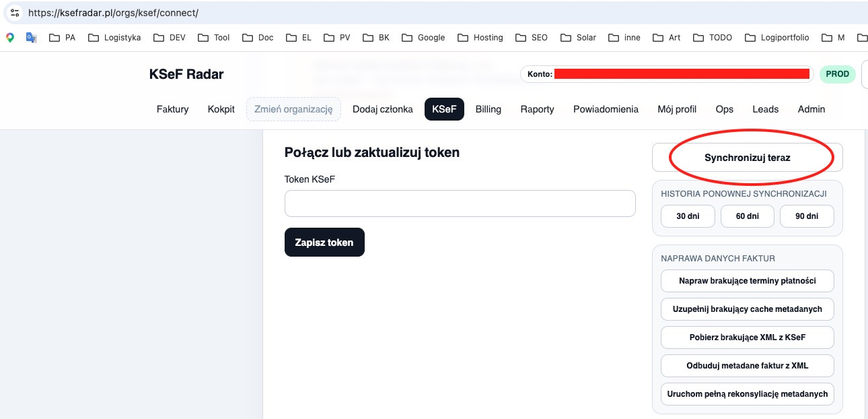Click the Synchronizuj teraz button

click(x=747, y=158)
